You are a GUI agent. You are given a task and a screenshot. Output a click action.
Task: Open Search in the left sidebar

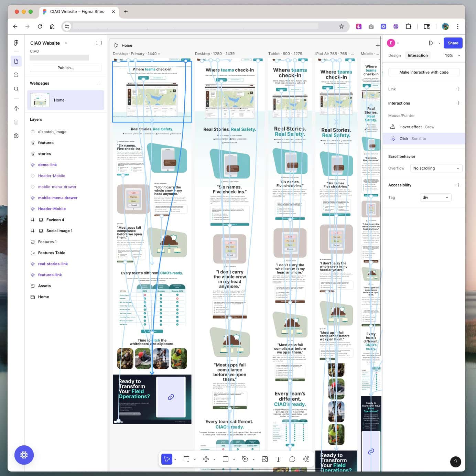pos(16,89)
